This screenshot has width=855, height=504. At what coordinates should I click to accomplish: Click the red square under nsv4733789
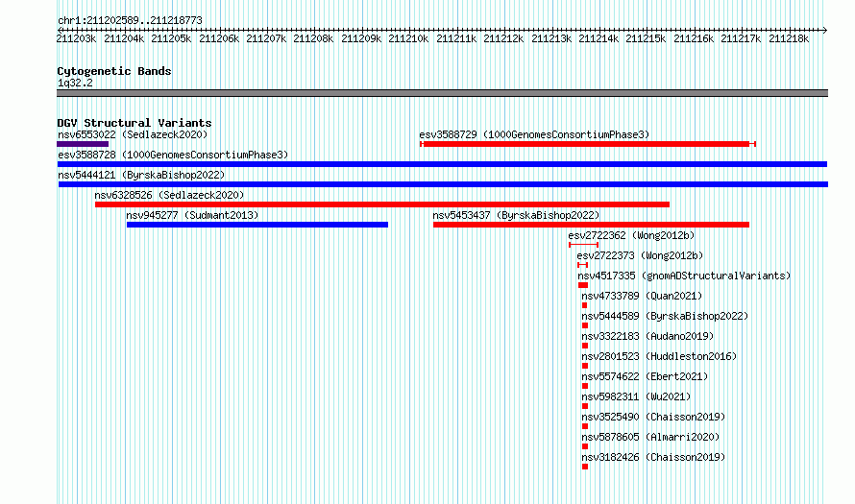(x=584, y=305)
